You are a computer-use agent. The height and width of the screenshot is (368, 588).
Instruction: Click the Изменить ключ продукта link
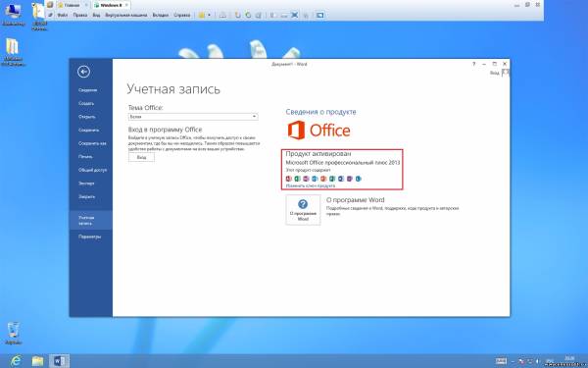pos(311,185)
